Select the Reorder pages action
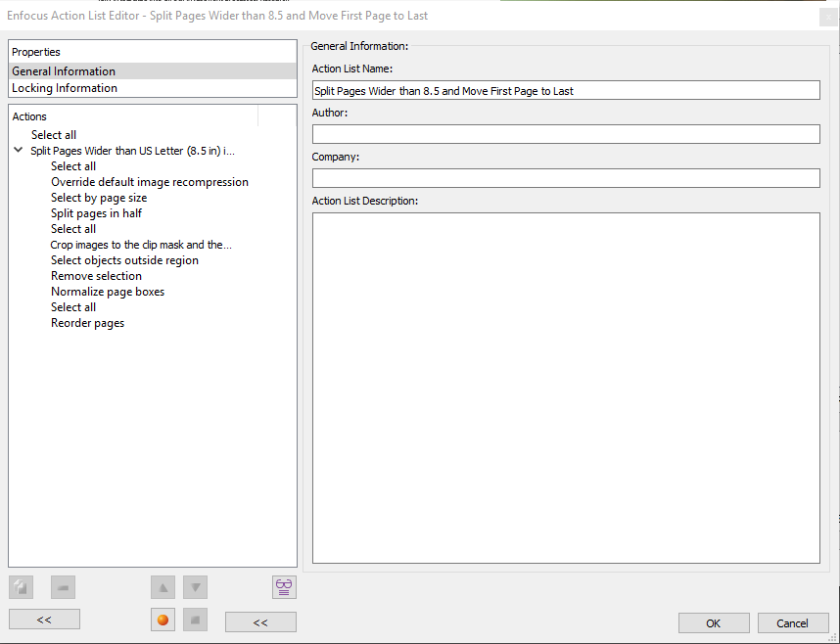 click(87, 323)
